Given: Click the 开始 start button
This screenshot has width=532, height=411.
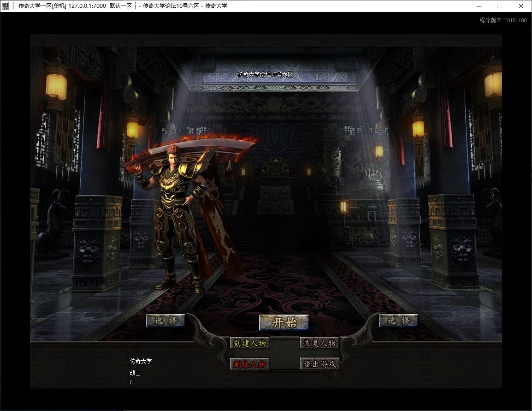Looking at the screenshot, I should tap(284, 322).
